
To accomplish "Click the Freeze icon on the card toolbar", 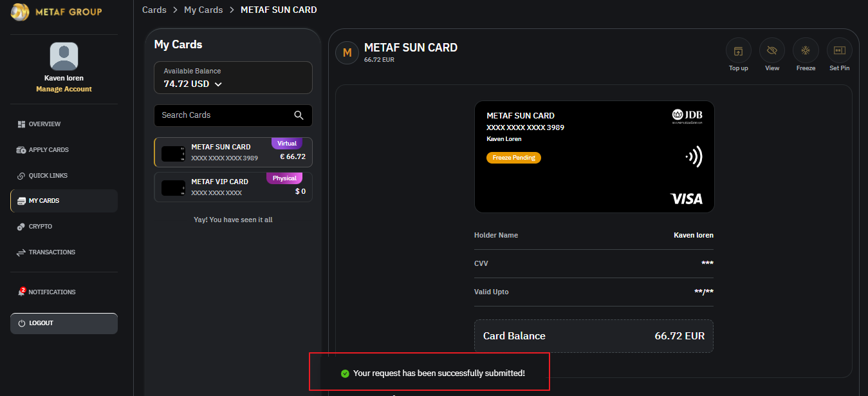I will coord(806,52).
